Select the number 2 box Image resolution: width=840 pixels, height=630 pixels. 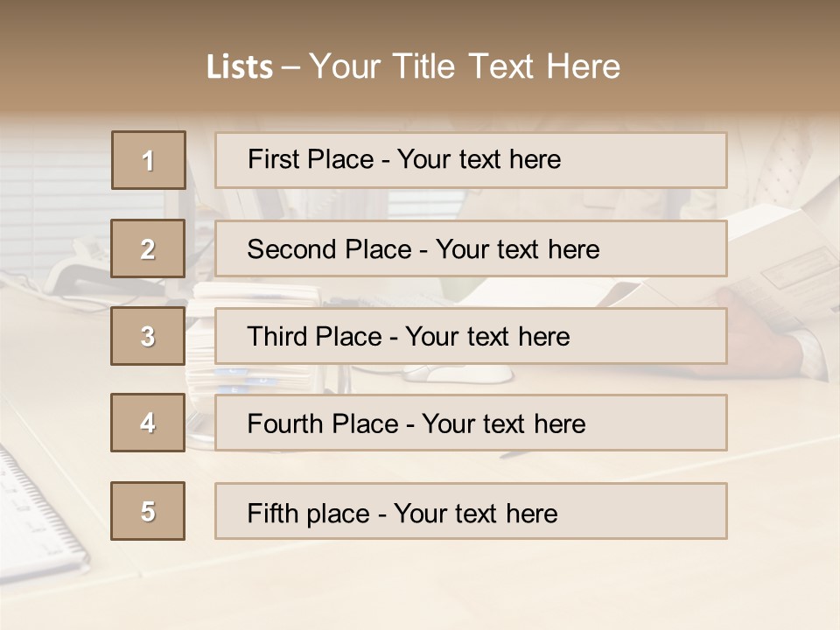coord(148,248)
